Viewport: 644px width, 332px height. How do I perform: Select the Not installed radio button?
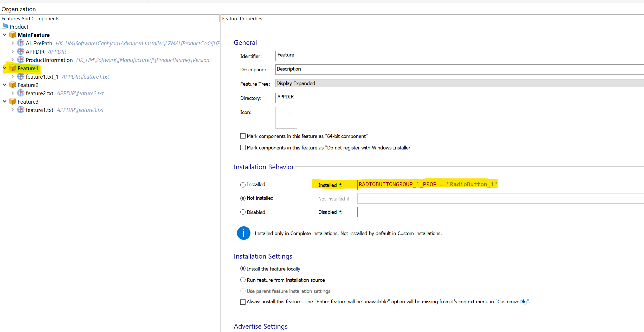[x=243, y=198]
